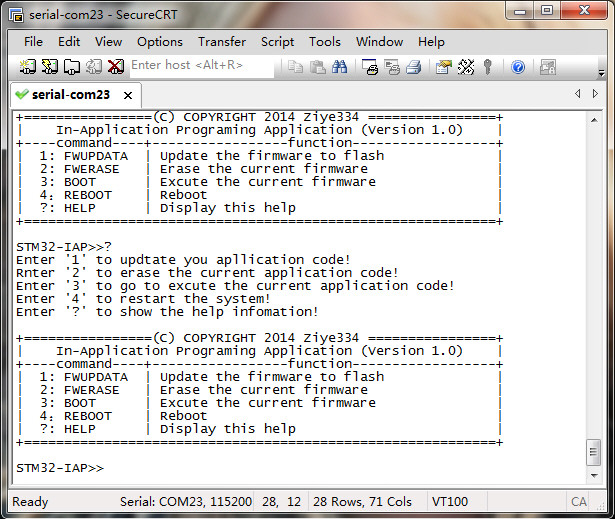Close the SecureCRT window
Screen dimensions: 615x519
(x=584, y=11)
